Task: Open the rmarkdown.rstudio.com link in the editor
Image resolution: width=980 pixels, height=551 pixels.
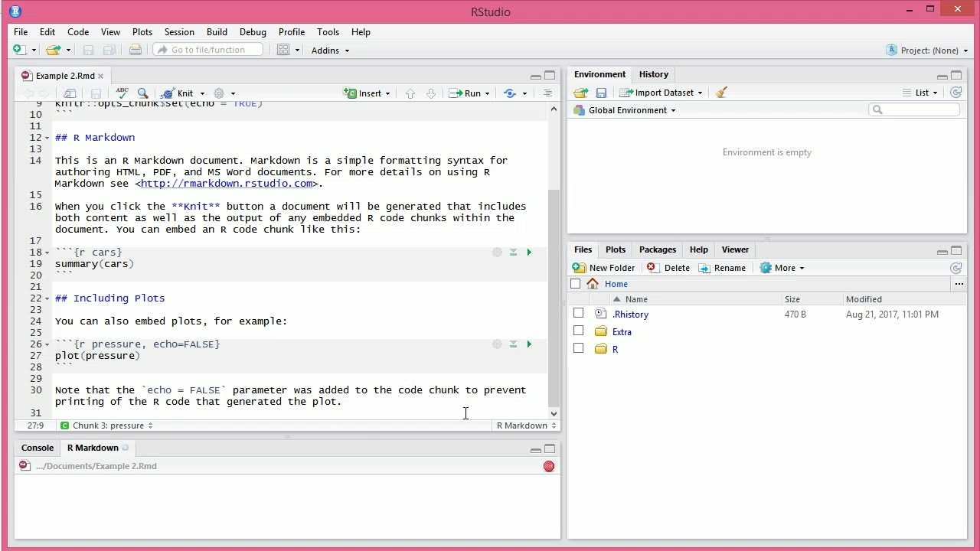Action: coord(227,184)
